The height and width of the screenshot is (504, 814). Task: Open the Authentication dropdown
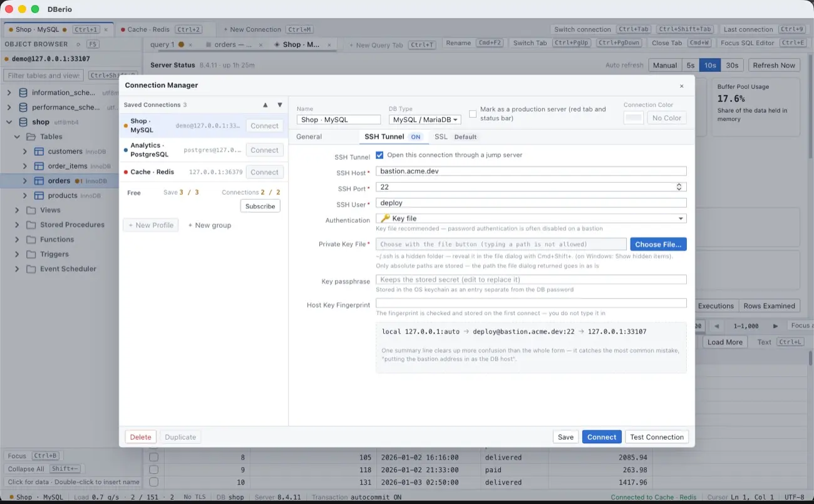[x=531, y=219]
